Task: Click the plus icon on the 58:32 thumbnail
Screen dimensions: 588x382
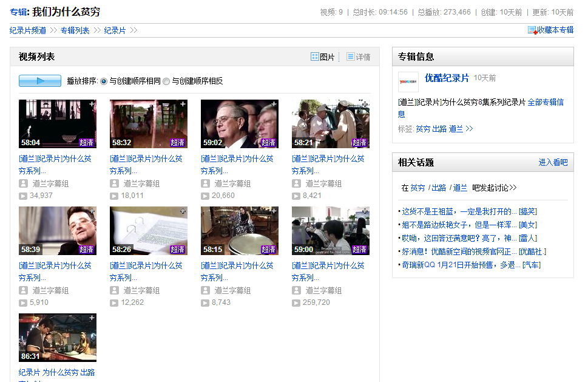Action: pos(183,104)
